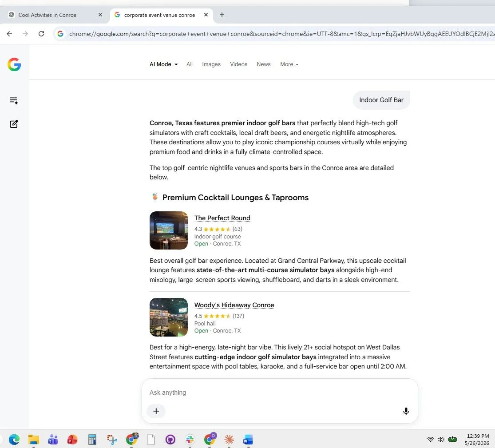Click Woody's Hideaway Conroe thumbnail image
This screenshot has height=448, width=495.
pos(169,317)
